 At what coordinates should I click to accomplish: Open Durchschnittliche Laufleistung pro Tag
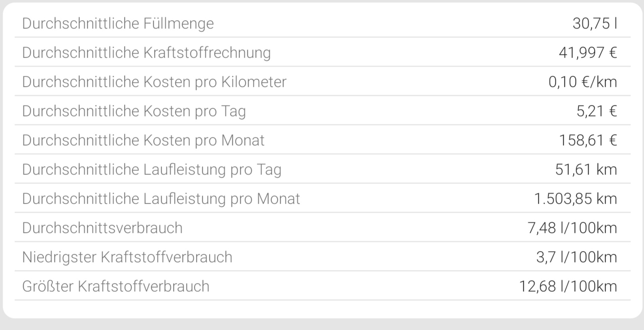pyautogui.click(x=152, y=169)
